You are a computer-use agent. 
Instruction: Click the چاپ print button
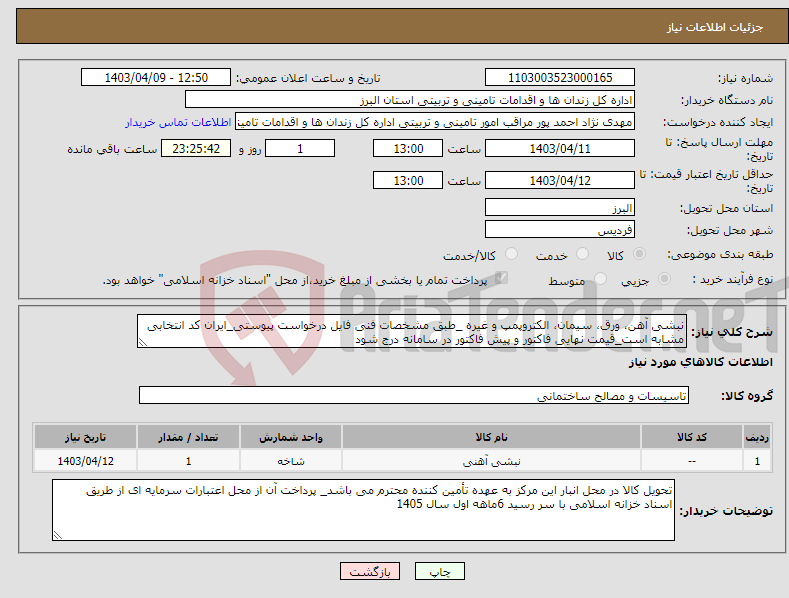click(440, 571)
